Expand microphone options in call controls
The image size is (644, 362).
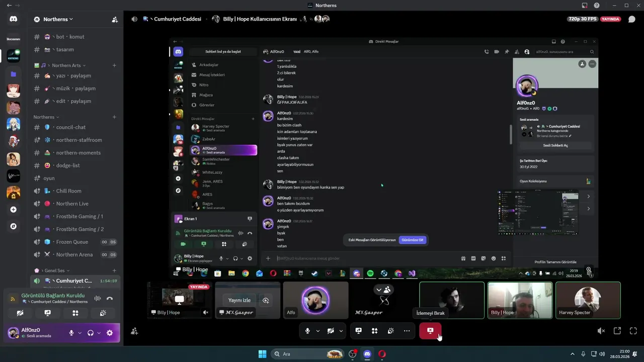tap(317, 331)
